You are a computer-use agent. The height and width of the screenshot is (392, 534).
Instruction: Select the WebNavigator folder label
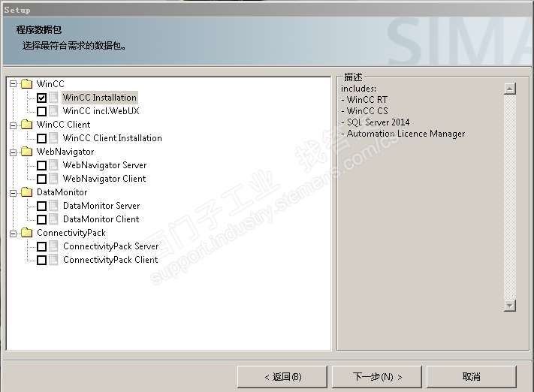tap(65, 152)
